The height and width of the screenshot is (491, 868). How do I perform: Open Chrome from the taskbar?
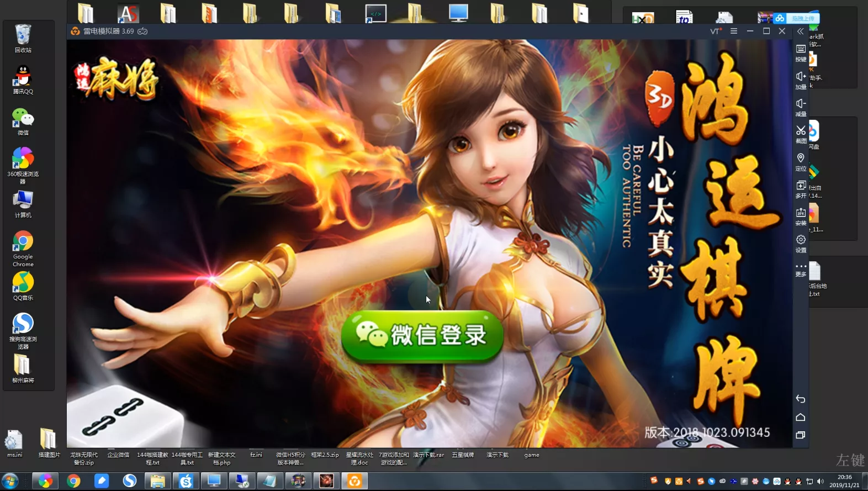[73, 481]
